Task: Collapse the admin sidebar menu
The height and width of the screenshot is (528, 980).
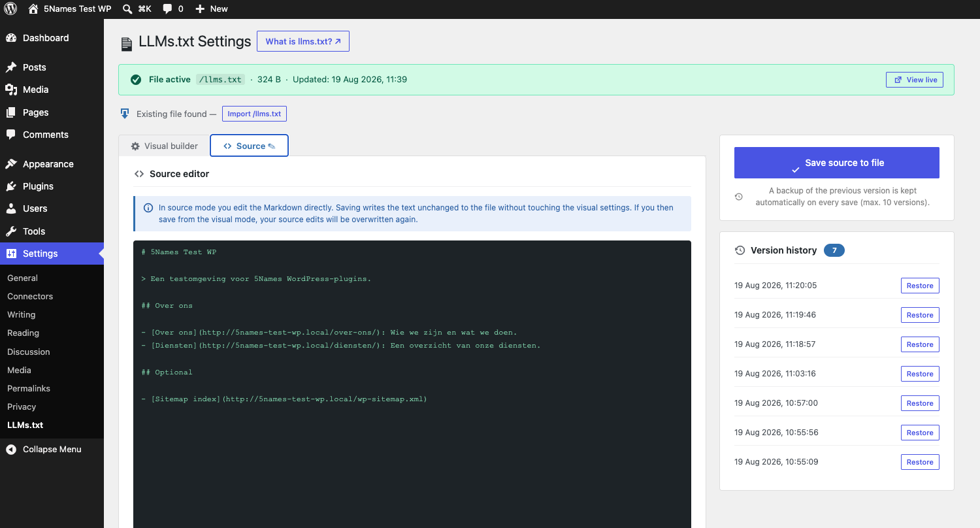Action: point(52,450)
